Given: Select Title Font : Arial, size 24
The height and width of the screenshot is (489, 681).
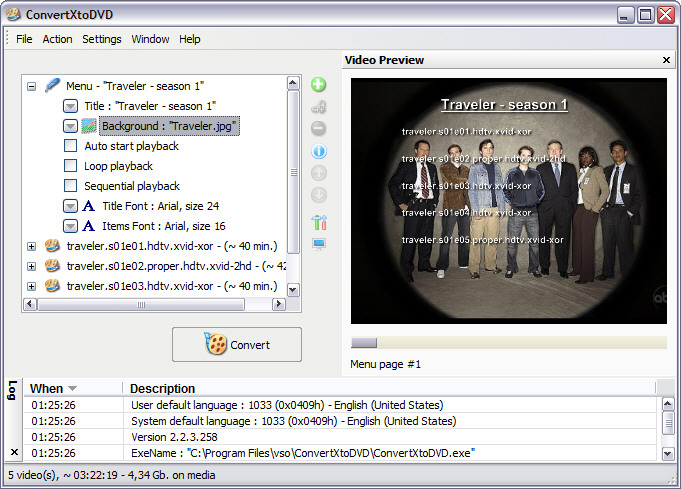Looking at the screenshot, I should (161, 206).
